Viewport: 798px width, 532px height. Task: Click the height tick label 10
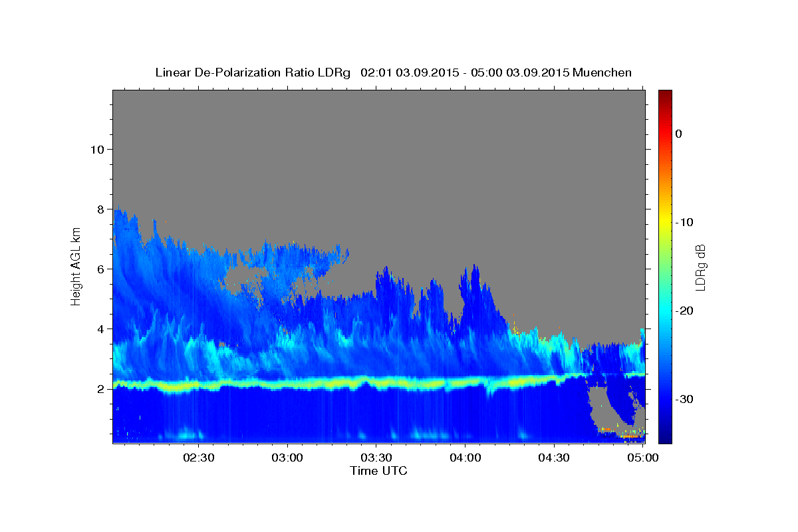pyautogui.click(x=96, y=149)
